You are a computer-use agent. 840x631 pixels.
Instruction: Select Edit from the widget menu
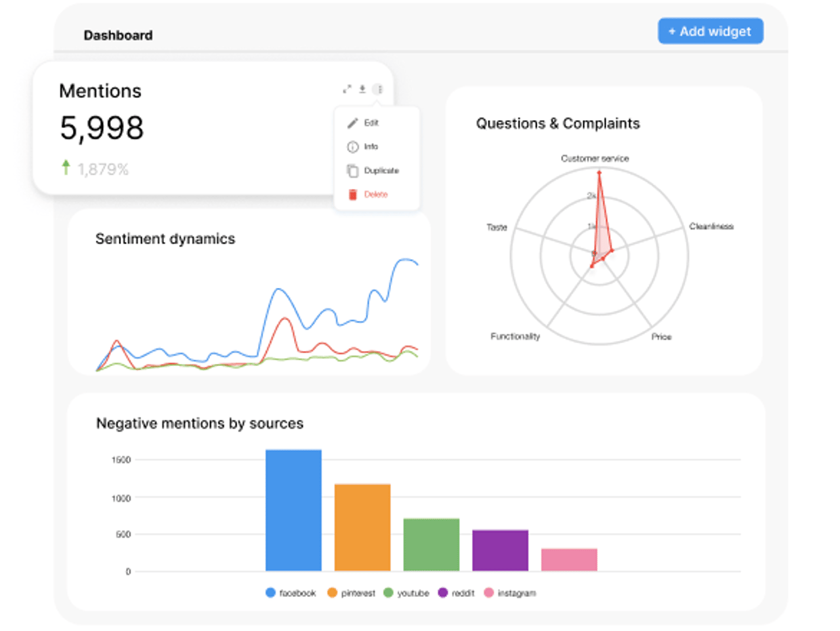click(x=371, y=122)
